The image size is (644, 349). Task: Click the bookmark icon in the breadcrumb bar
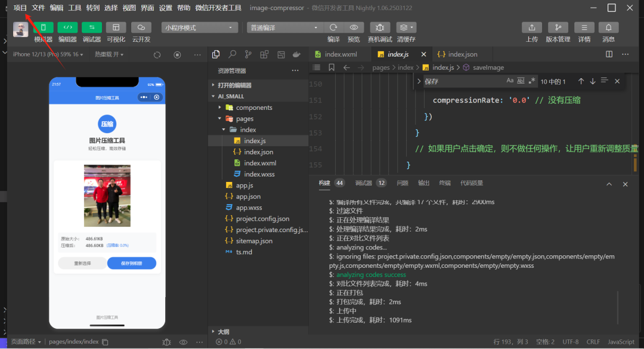tap(332, 67)
